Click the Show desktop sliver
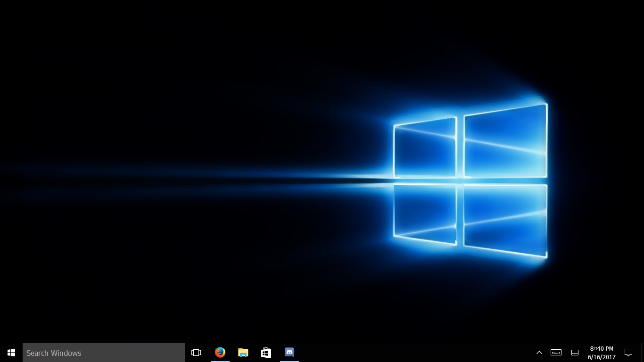 642,353
